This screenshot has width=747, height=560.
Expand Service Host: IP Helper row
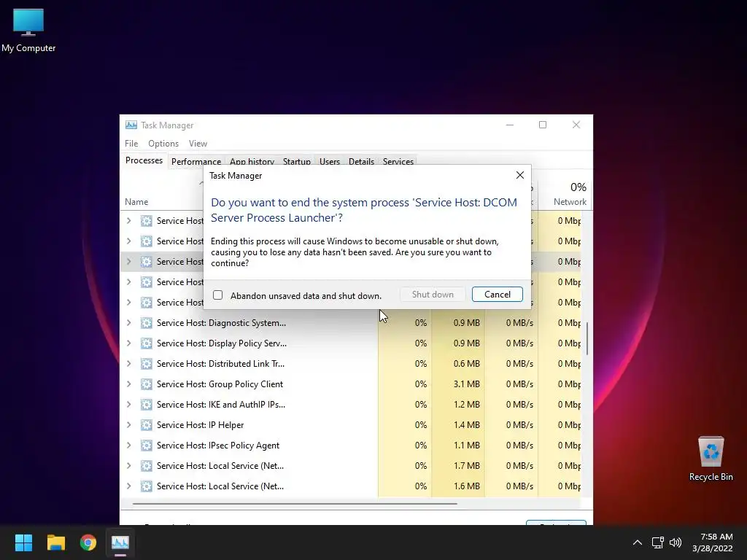(128, 425)
